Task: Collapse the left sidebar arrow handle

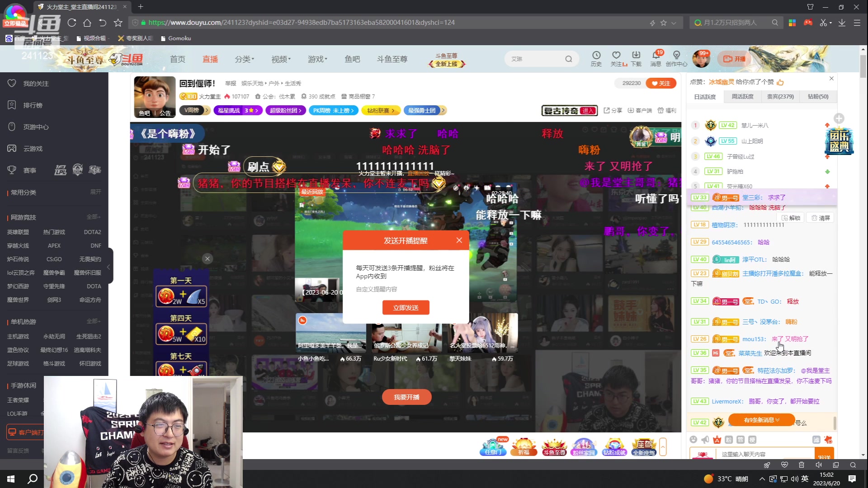Action: (109, 267)
